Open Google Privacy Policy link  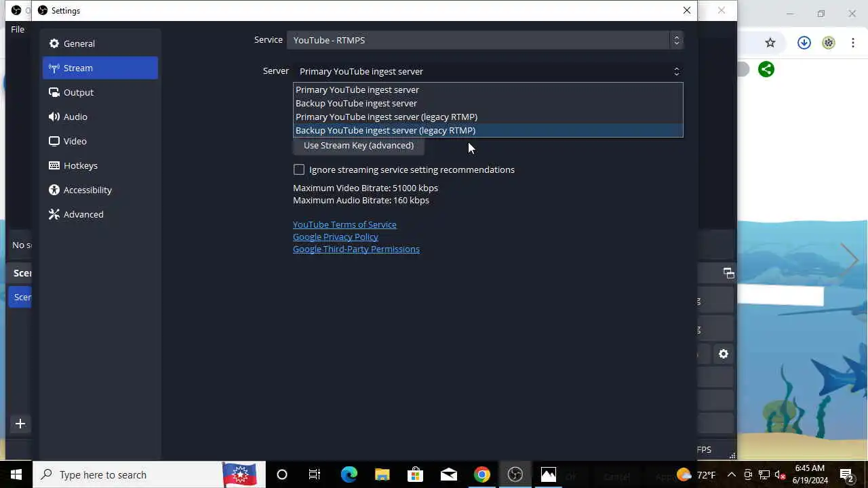[x=336, y=237]
